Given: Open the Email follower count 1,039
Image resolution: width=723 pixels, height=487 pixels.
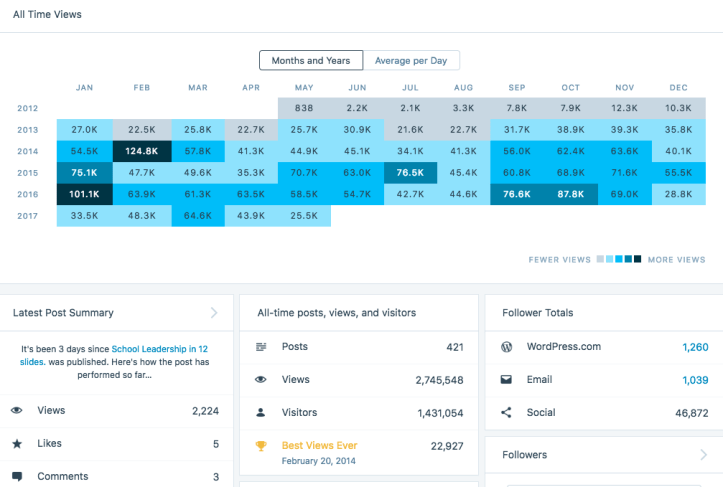Looking at the screenshot, I should tap(694, 380).
